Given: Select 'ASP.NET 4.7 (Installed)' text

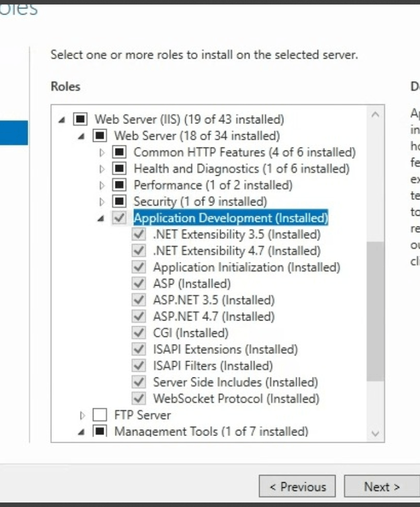Looking at the screenshot, I should pyautogui.click(x=214, y=317).
